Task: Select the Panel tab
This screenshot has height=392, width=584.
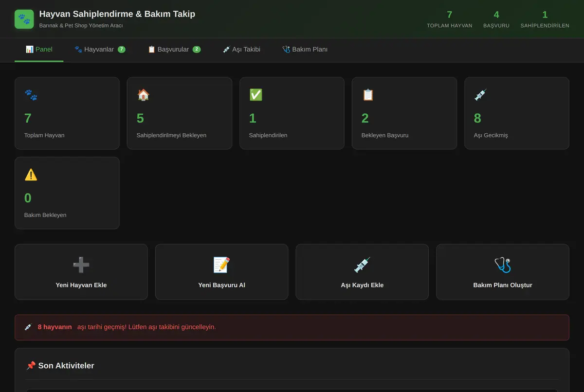Action: point(39,50)
